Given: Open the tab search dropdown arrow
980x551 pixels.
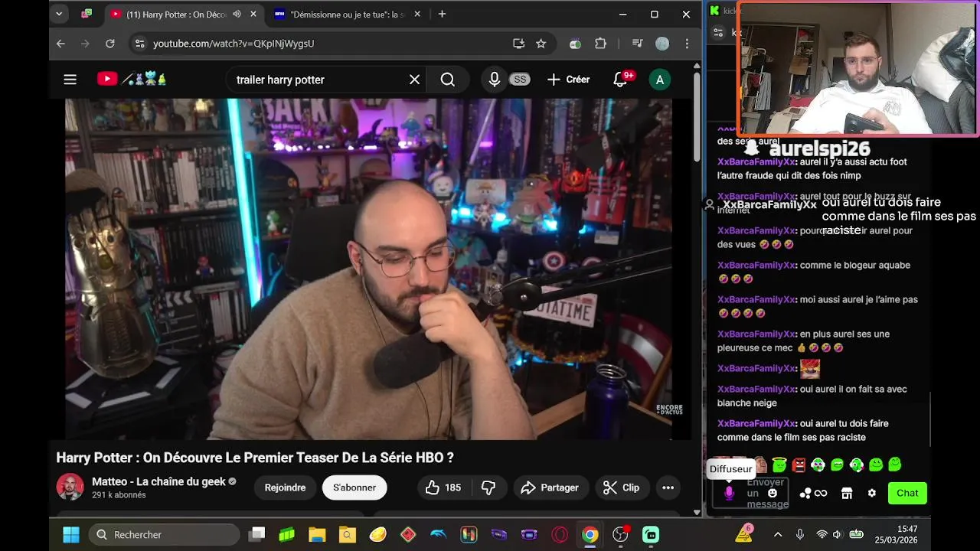Looking at the screenshot, I should click(59, 14).
